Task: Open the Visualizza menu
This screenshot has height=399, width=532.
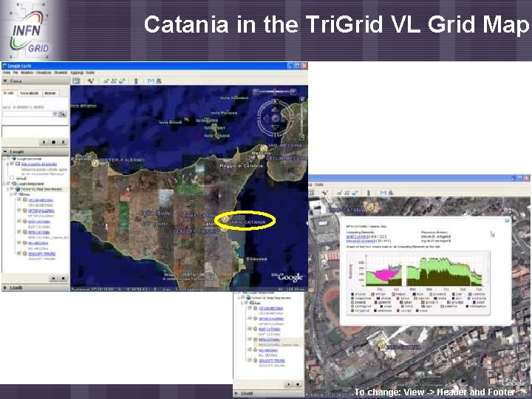Action: tap(44, 72)
